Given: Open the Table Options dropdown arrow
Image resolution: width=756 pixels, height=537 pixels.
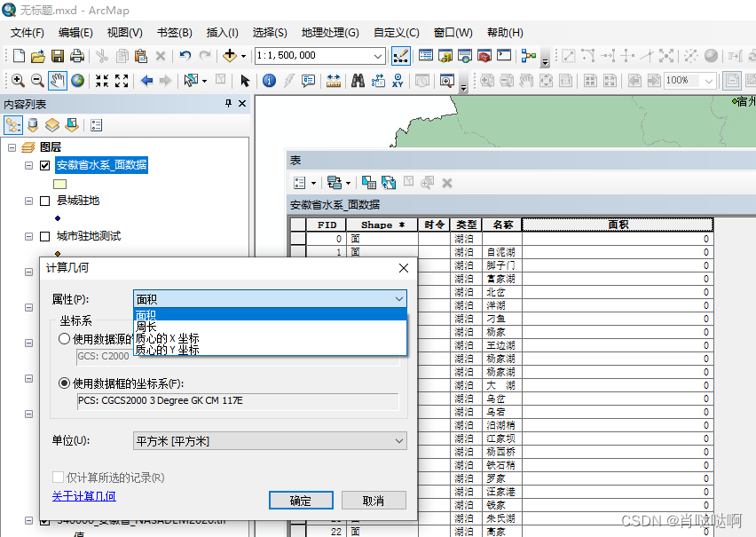Looking at the screenshot, I should [313, 183].
